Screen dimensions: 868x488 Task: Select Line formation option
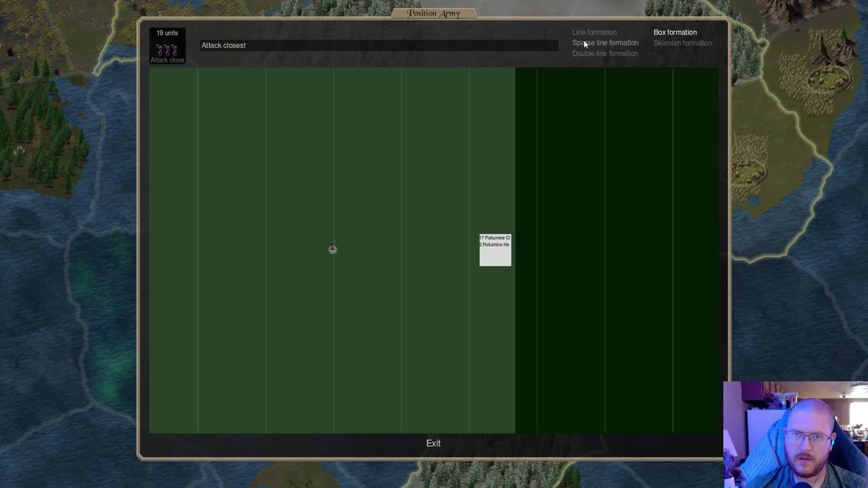tap(594, 33)
